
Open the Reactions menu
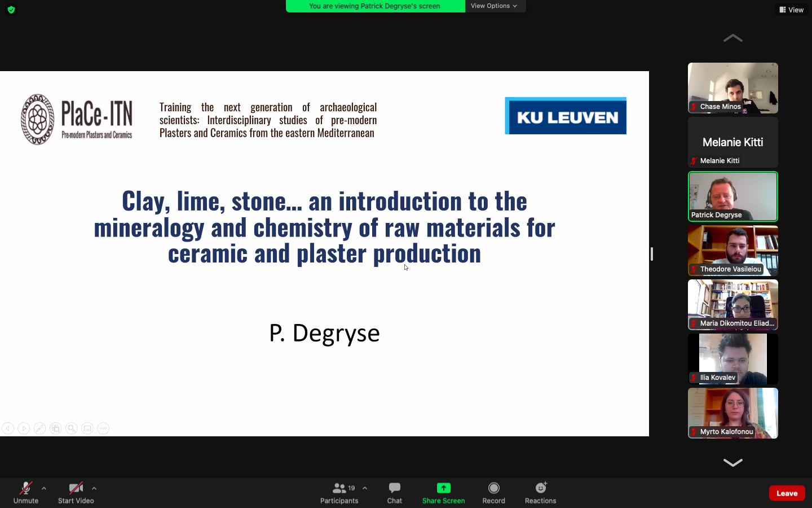541,493
